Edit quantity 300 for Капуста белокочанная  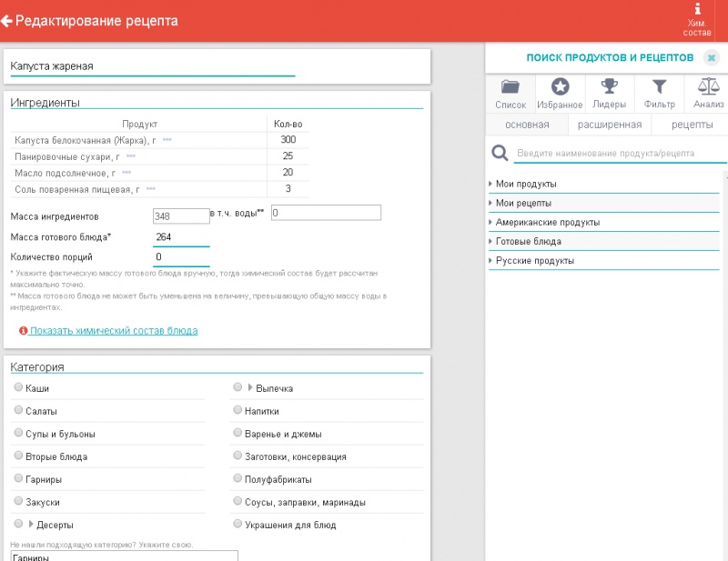click(288, 140)
